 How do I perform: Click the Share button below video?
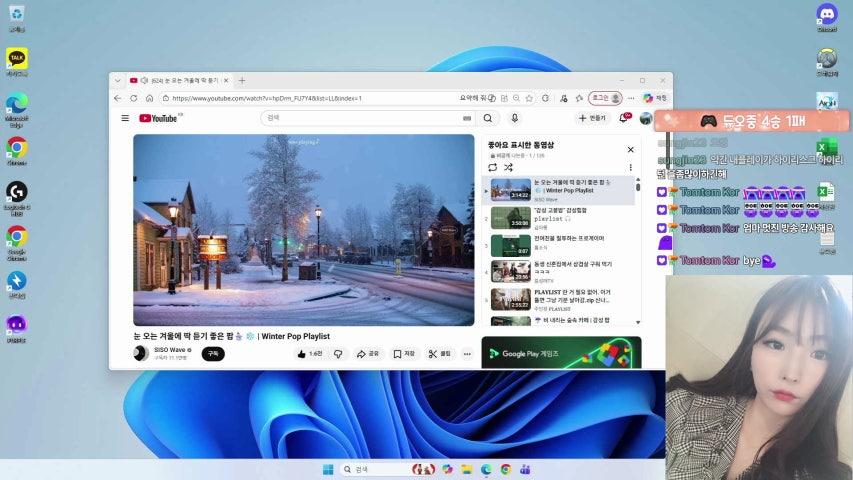tap(369, 354)
